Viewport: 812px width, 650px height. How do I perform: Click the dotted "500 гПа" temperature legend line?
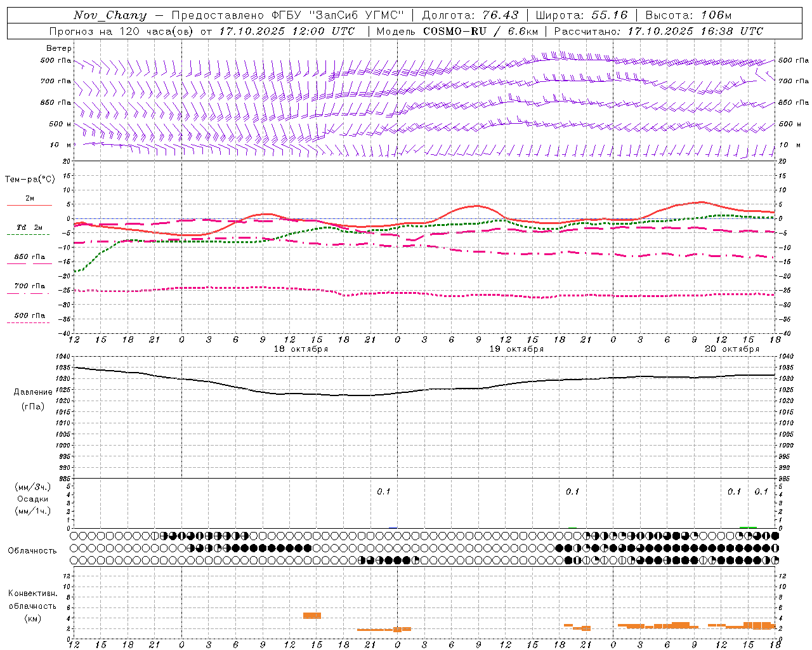pyautogui.click(x=28, y=322)
